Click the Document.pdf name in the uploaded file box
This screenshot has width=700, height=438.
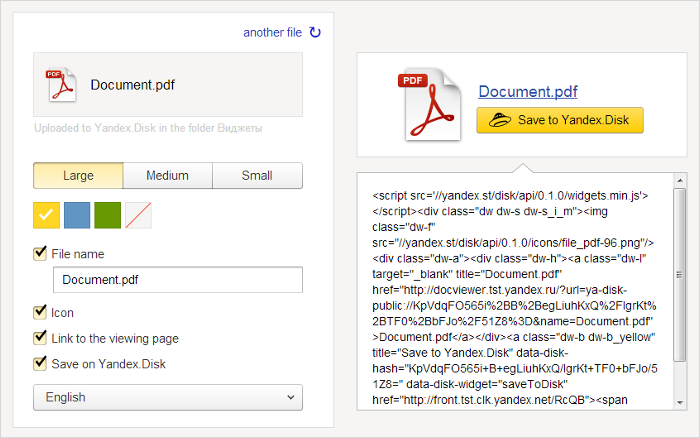[x=133, y=85]
